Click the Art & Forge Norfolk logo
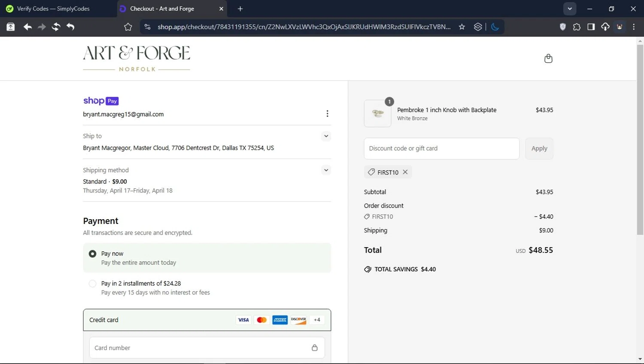This screenshot has width=644, height=364. point(137,59)
